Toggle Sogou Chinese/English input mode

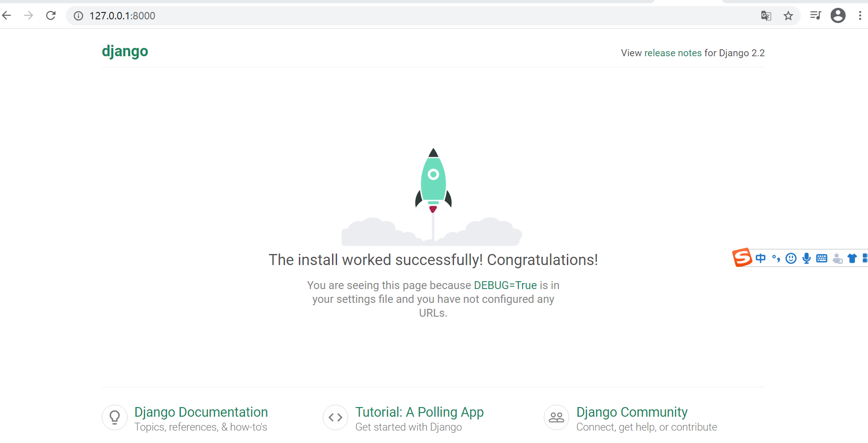[761, 258]
